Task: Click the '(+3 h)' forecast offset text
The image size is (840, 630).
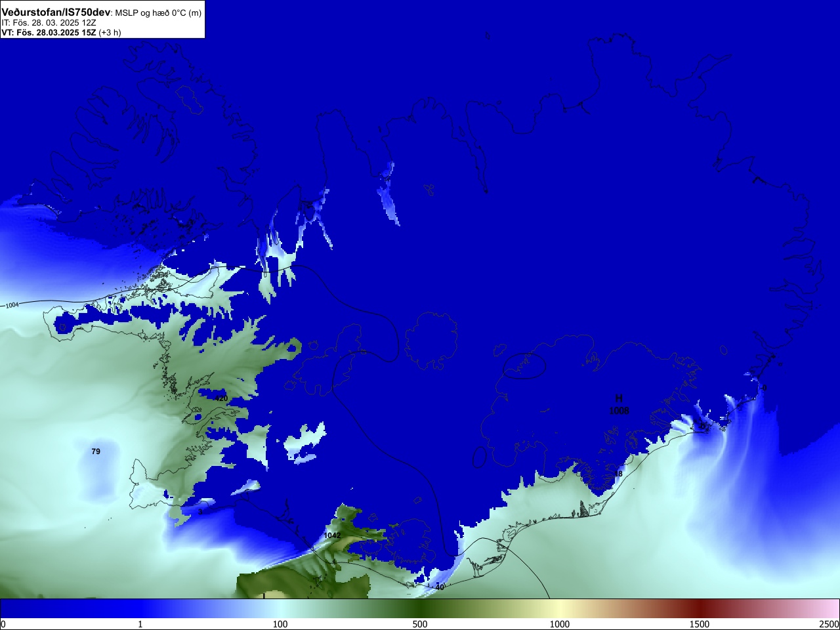Action: 110,32
